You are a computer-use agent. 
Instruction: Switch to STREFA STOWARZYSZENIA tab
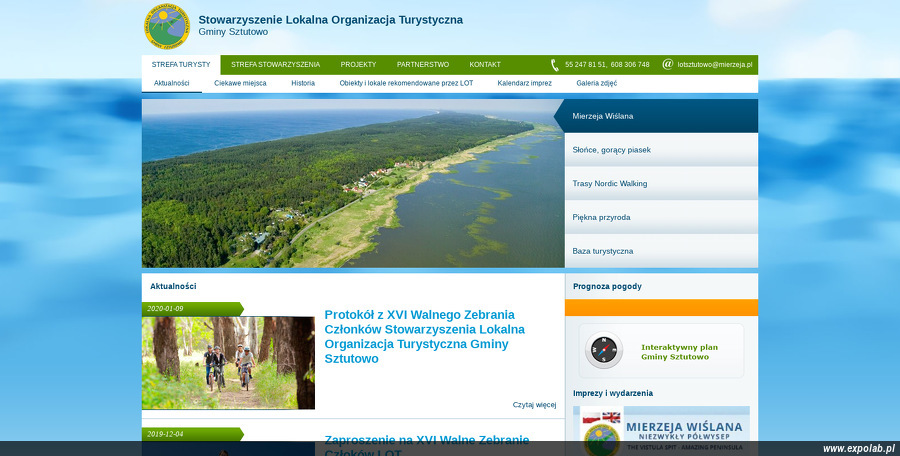tap(276, 65)
